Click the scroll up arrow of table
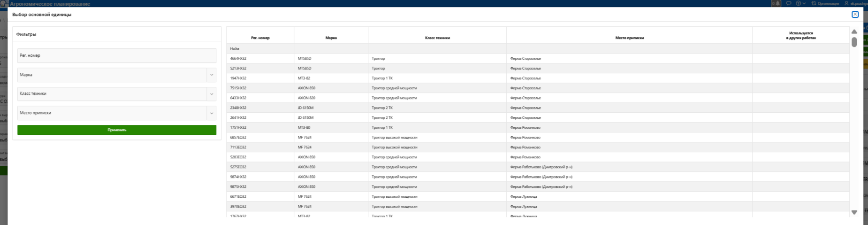The image size is (868, 225). click(854, 31)
